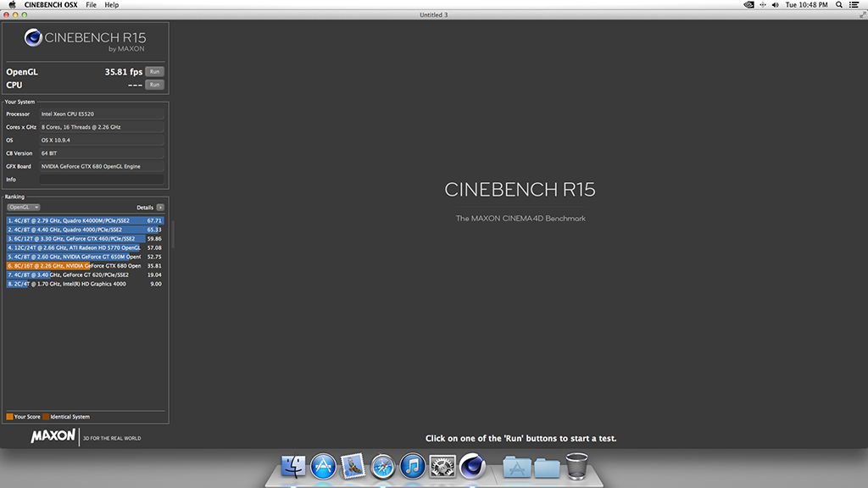The height and width of the screenshot is (488, 868).
Task: Enter full screen with window corner arrows
Action: (x=862, y=15)
